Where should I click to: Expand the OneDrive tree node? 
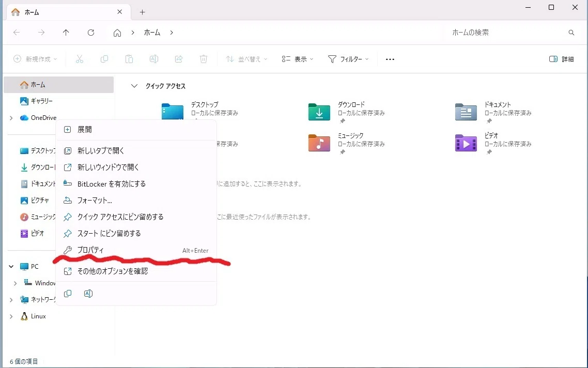pyautogui.click(x=11, y=118)
